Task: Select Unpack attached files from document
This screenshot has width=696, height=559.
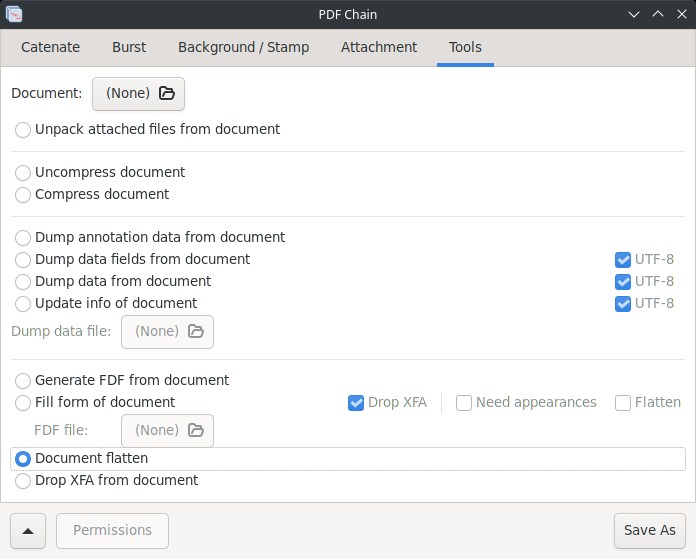Action: [x=23, y=130]
